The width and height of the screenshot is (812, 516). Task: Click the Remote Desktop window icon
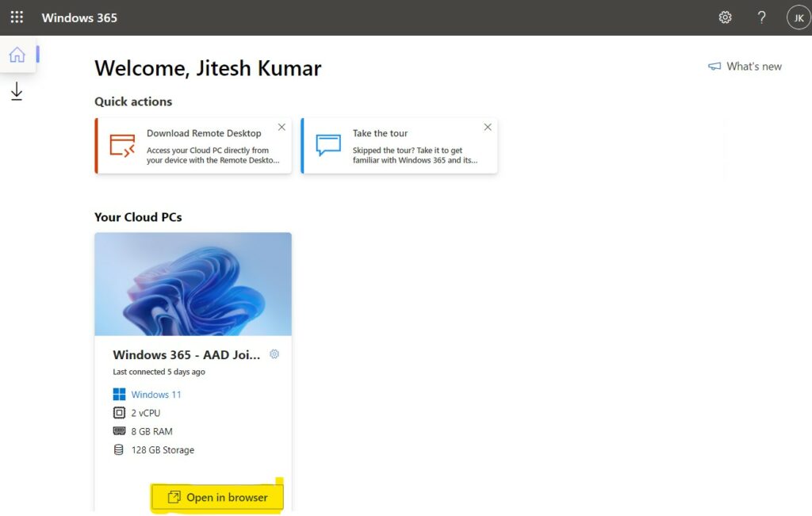[x=122, y=145]
